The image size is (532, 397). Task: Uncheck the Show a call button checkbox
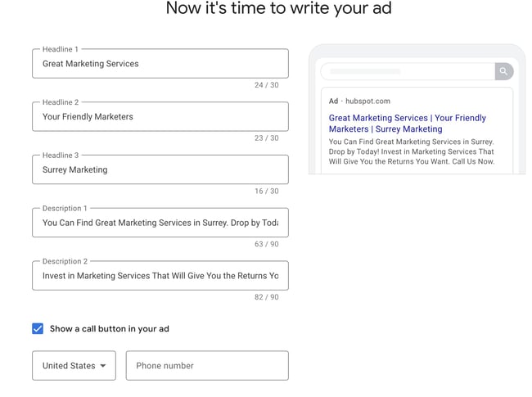(x=38, y=328)
